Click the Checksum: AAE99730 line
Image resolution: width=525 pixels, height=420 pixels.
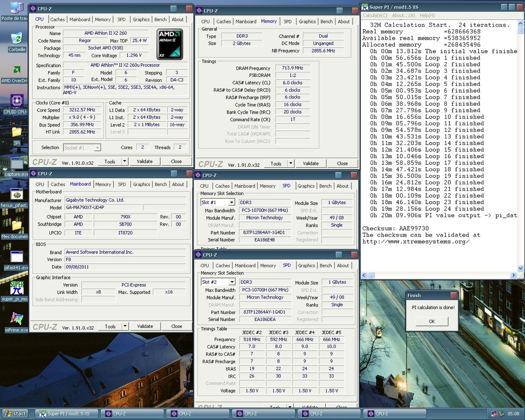tap(395, 228)
